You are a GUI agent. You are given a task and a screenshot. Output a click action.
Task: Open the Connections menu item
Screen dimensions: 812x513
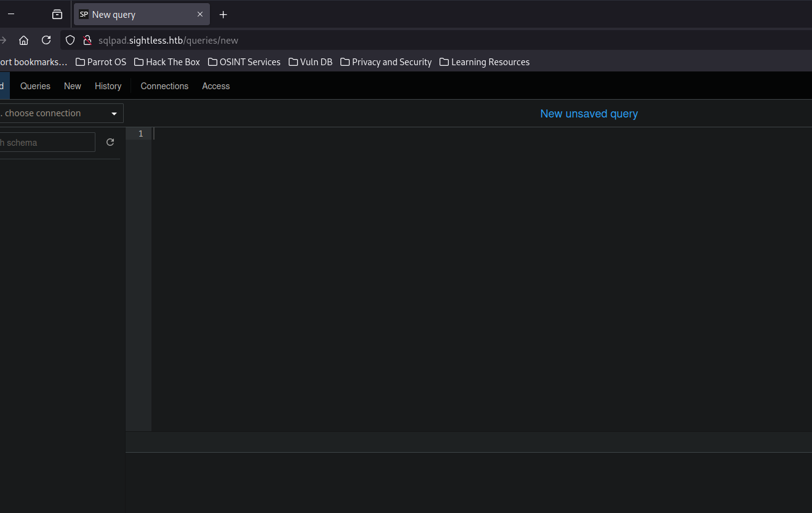click(x=164, y=86)
